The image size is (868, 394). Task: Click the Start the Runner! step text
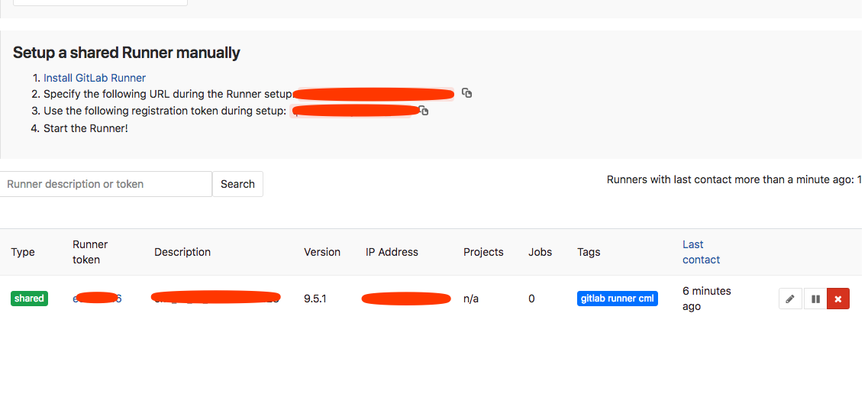click(86, 128)
